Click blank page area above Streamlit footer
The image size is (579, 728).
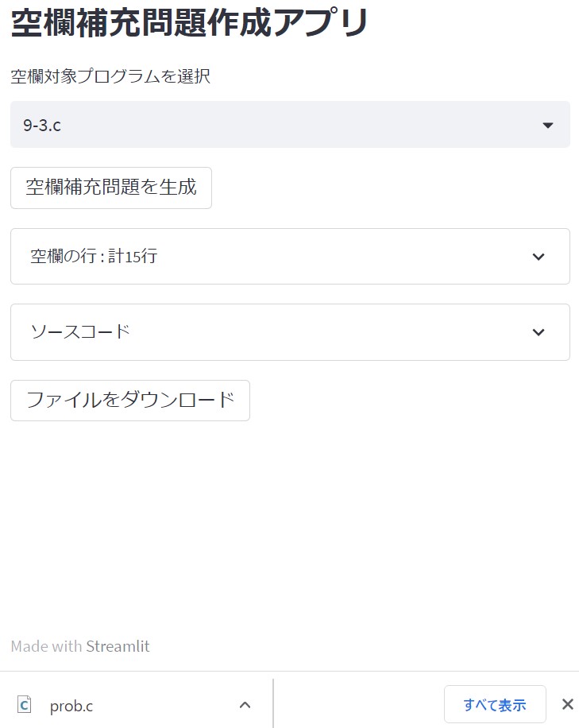pos(289,540)
